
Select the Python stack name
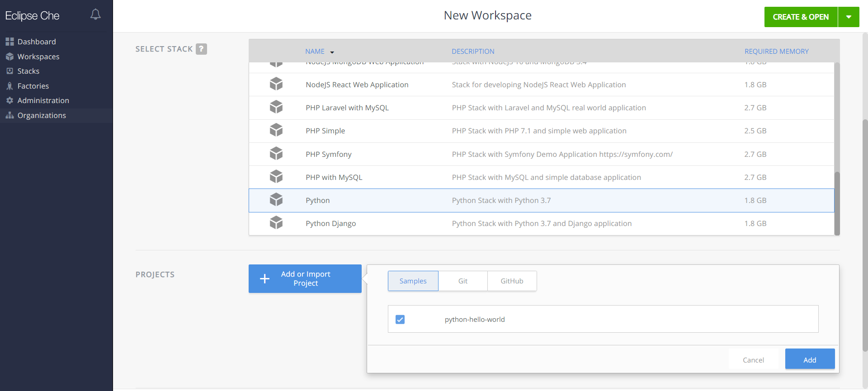click(x=317, y=200)
